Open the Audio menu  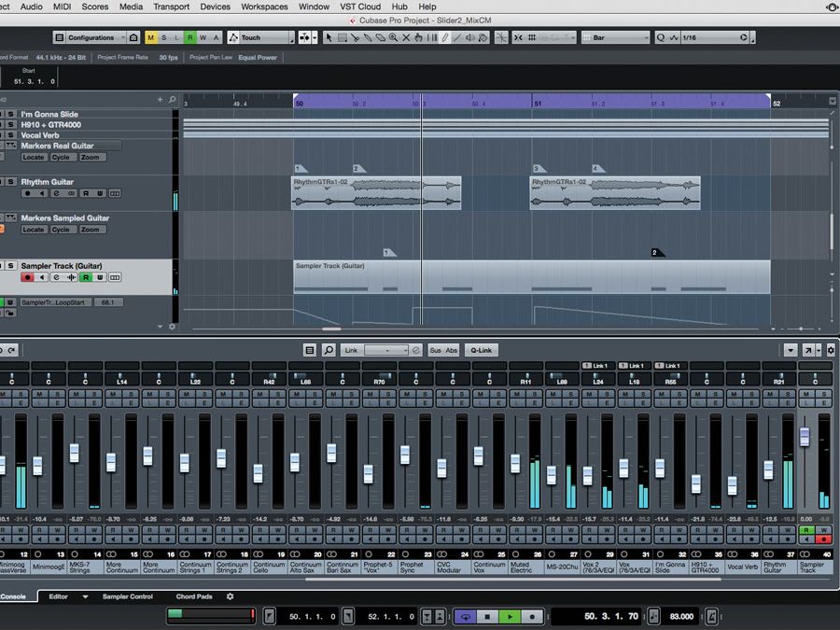coord(32,7)
